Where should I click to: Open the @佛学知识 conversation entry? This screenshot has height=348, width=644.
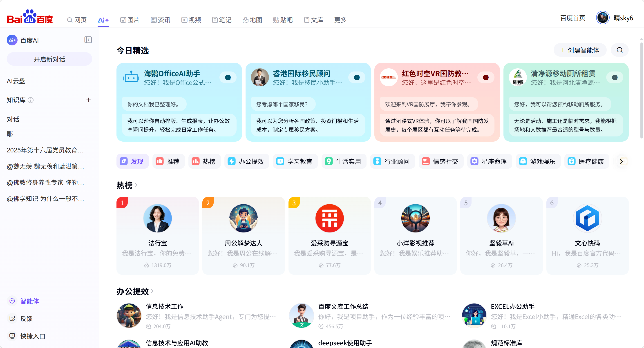(x=45, y=199)
